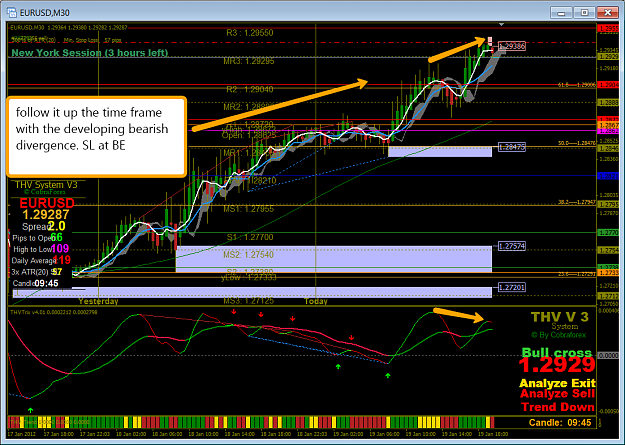Viewport: 625px width, 445px height.
Task: Select the lavender zone rectangle labeled 1.28475
Action: [x=440, y=152]
